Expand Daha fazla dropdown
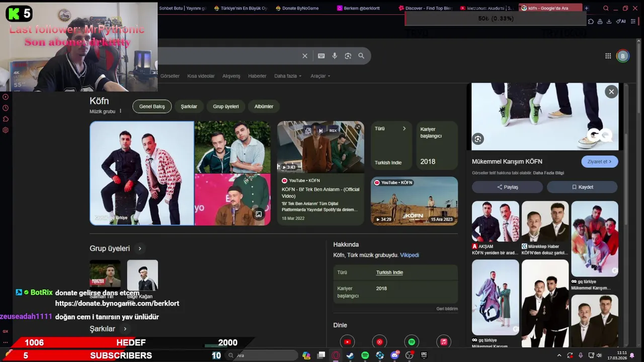The image size is (644, 362). [288, 76]
